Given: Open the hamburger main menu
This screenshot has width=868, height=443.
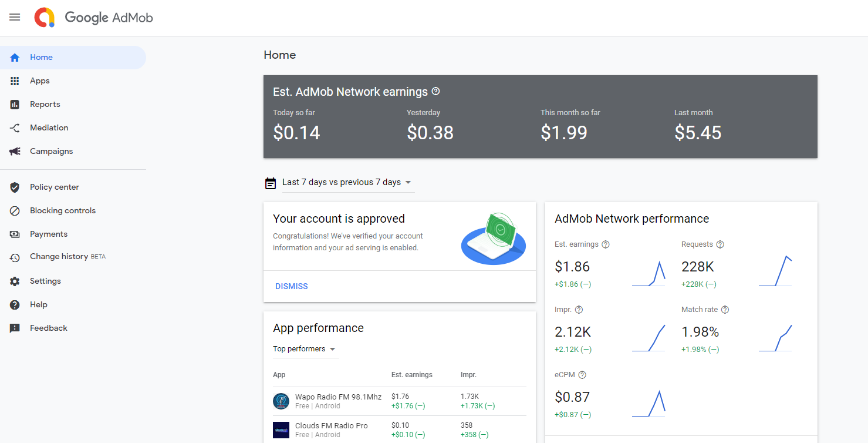Looking at the screenshot, I should (15, 18).
